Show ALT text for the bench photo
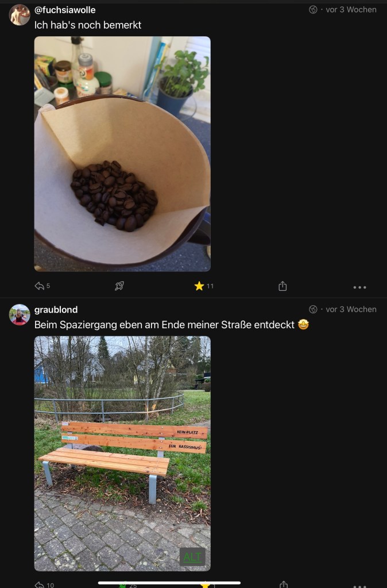387x588 pixels. 193,556
